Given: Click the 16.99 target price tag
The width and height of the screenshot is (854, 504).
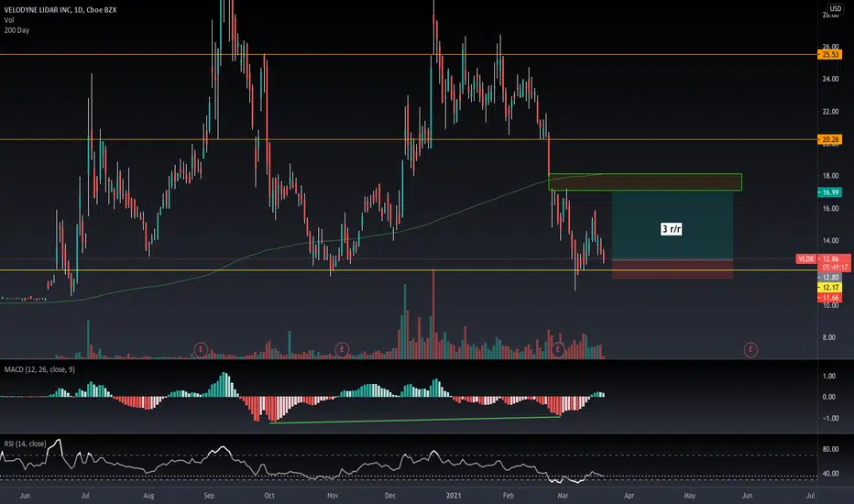Looking at the screenshot, I should click(x=830, y=192).
